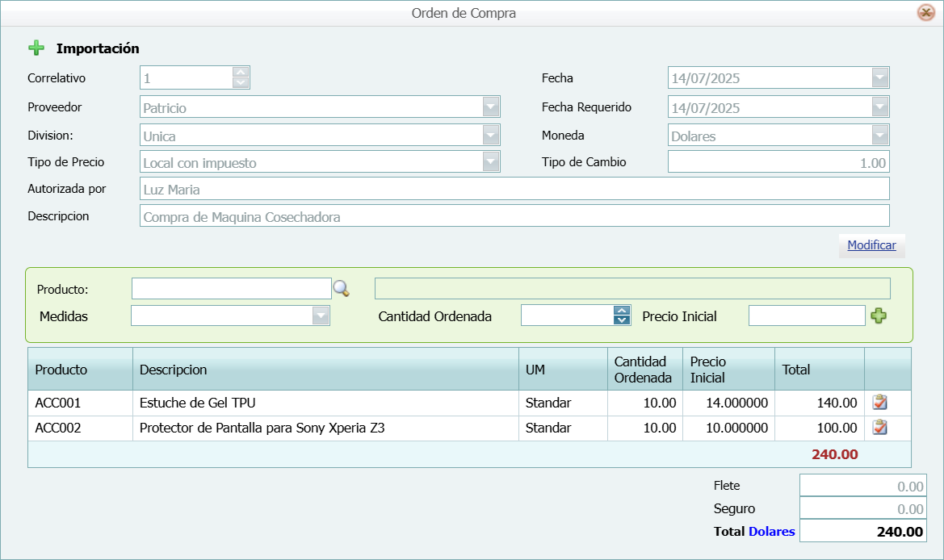Viewport: 944px width, 560px height.
Task: Expand the Fecha Requerido date dropdown
Action: (879, 107)
